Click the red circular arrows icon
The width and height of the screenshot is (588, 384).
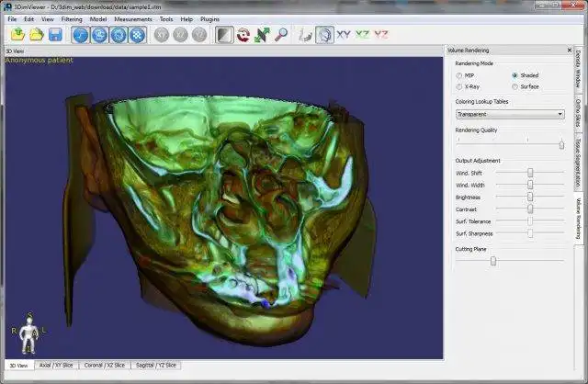[243, 35]
